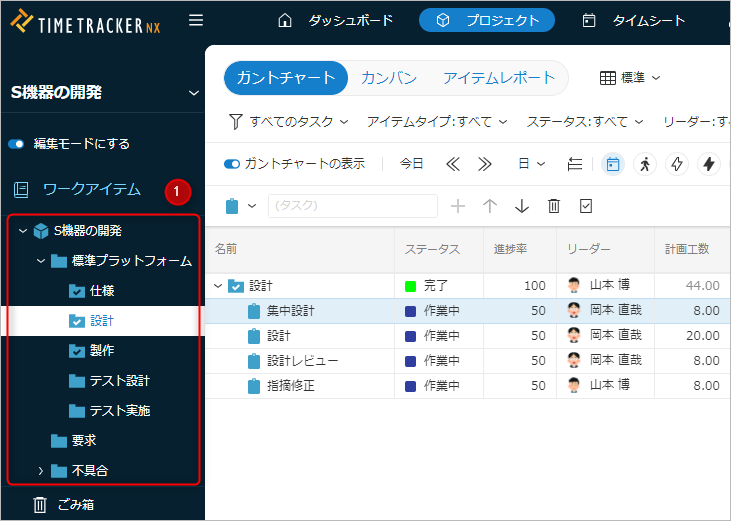Click the trash delete icon in task toolbar
This screenshot has height=521, width=731.
pyautogui.click(x=554, y=206)
